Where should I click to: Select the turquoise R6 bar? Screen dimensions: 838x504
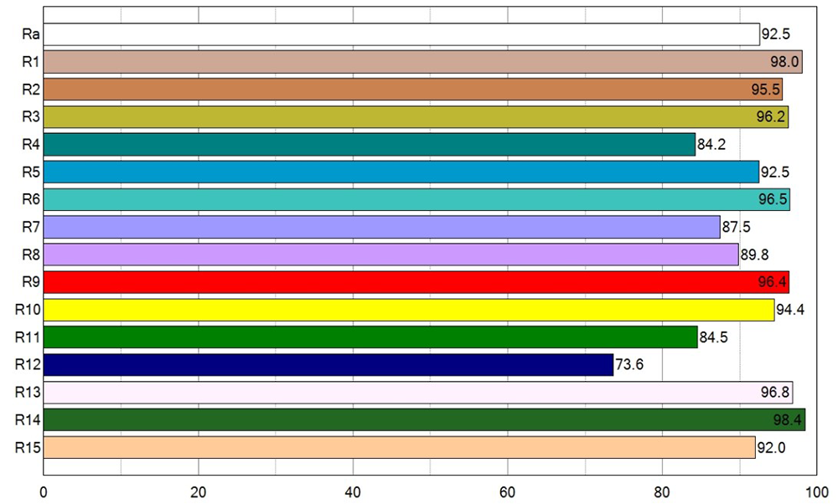(x=416, y=199)
